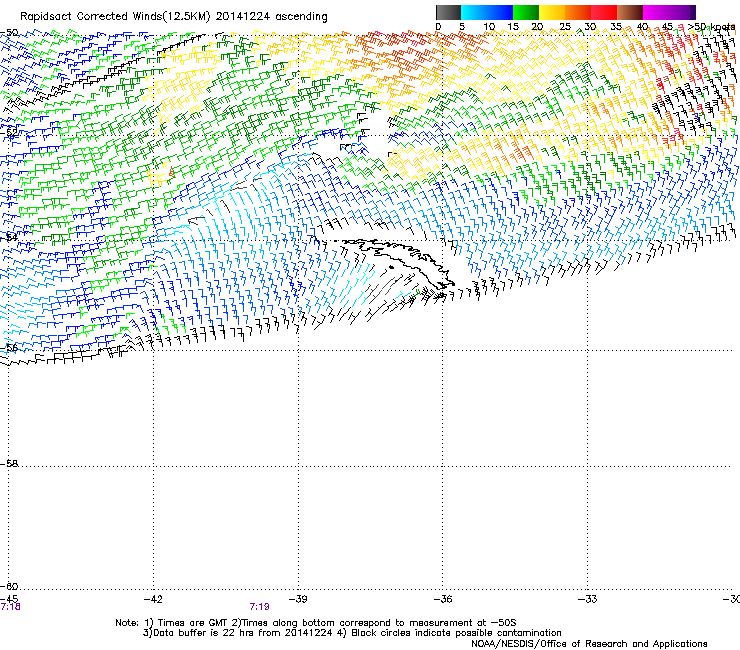Image resolution: width=740 pixels, height=650 pixels.
Task: Click the NOAA/NESDIS credit line
Action: click(589, 644)
